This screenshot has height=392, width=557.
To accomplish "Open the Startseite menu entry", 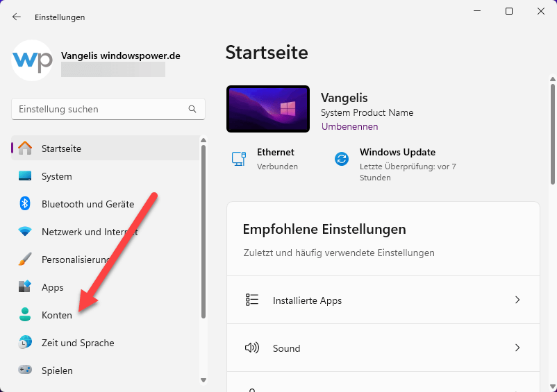I will point(105,148).
